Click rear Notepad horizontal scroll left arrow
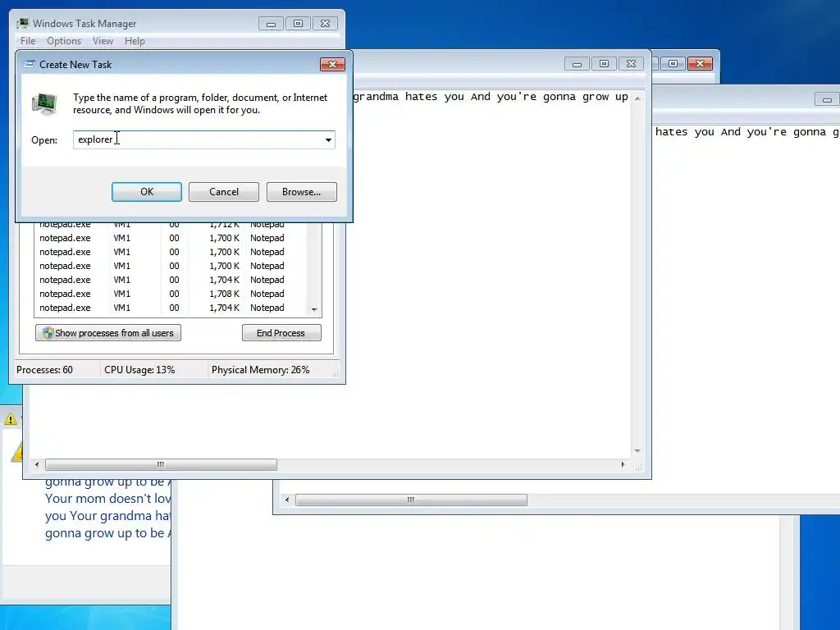The image size is (840, 630). pyautogui.click(x=287, y=500)
